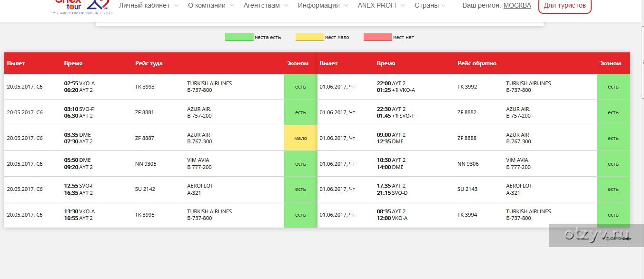Click AEROFLOT A-321 in the SU 2142 row
The image size is (644, 279).
point(200,189)
